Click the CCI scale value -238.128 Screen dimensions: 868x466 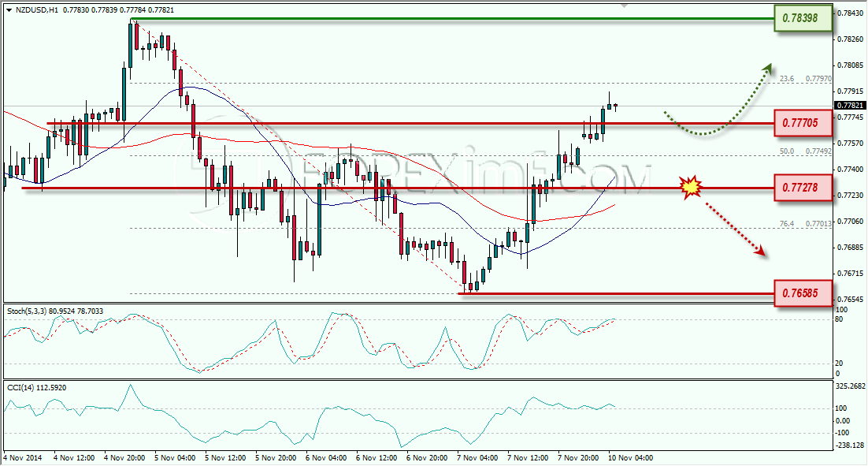click(849, 445)
